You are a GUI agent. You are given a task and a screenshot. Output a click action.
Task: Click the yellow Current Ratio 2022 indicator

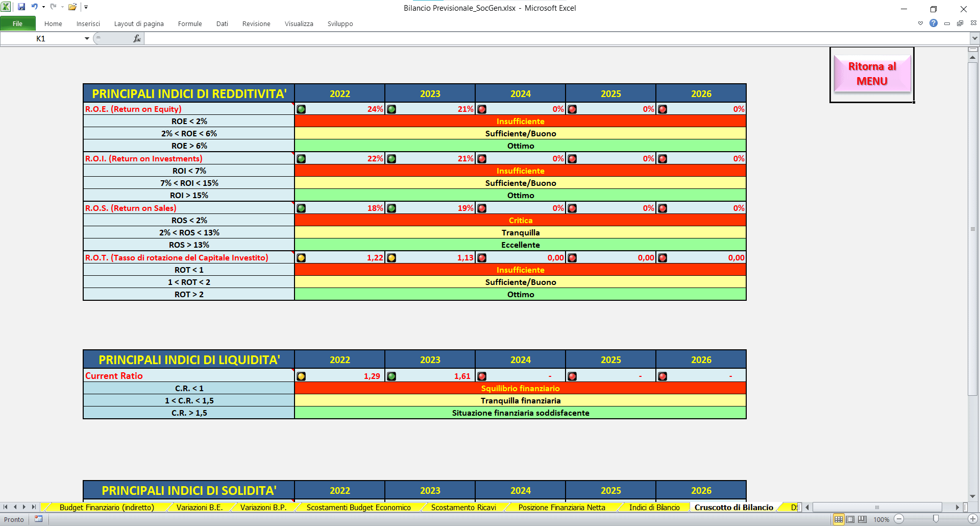pyautogui.click(x=301, y=376)
